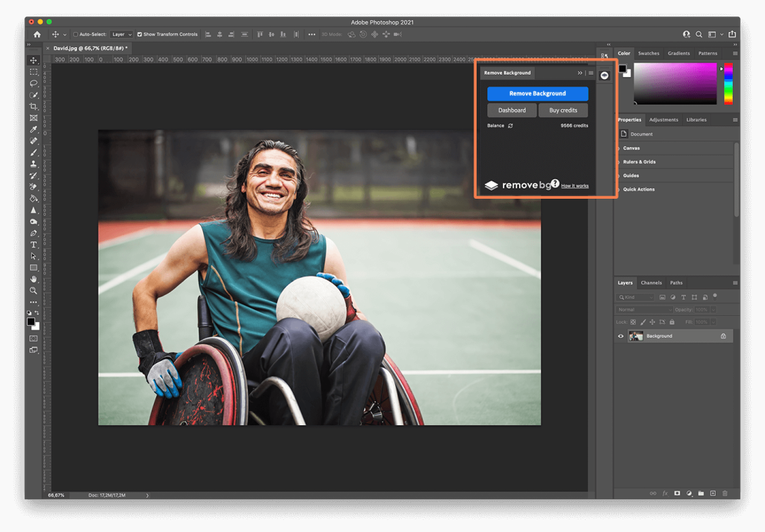
Task: Select the Hand tool
Action: point(34,279)
